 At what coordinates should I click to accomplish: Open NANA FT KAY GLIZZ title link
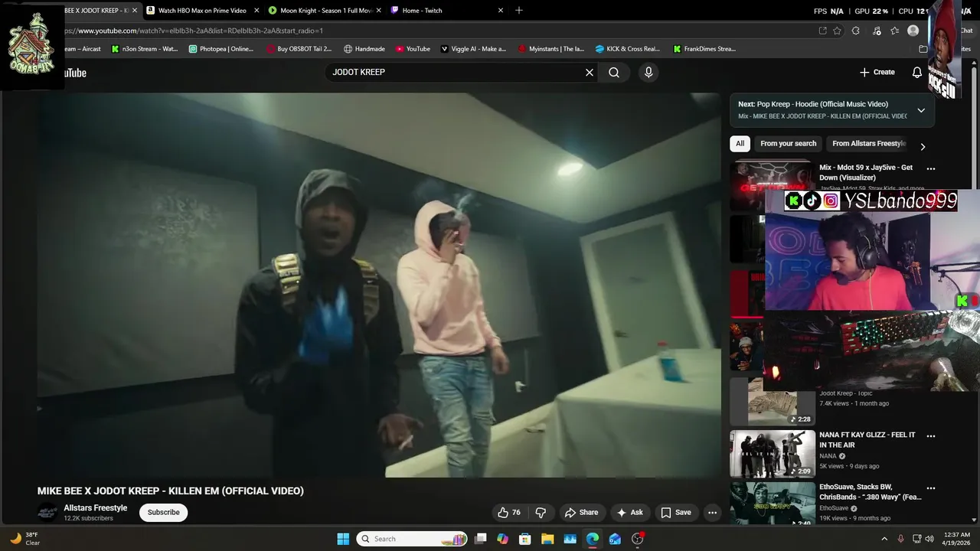click(867, 440)
